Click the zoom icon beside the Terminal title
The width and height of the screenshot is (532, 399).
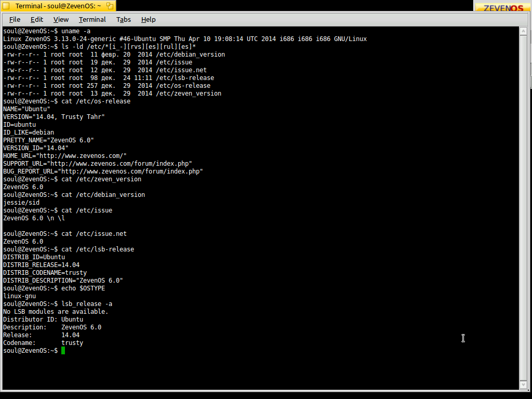(x=110, y=6)
